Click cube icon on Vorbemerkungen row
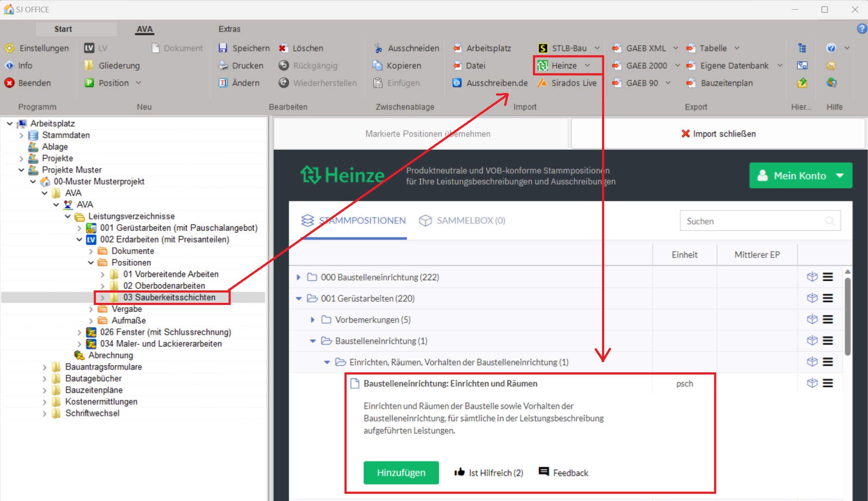868x501 pixels. 812,319
